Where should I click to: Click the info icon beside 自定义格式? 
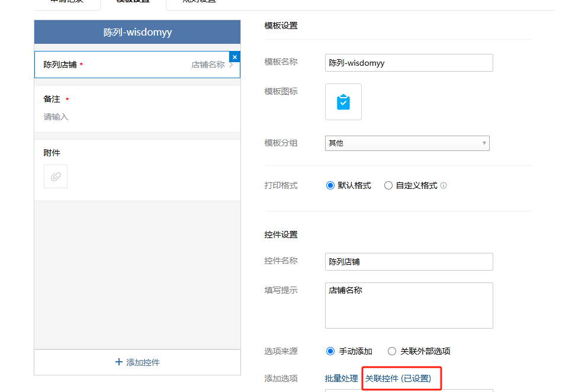[442, 185]
